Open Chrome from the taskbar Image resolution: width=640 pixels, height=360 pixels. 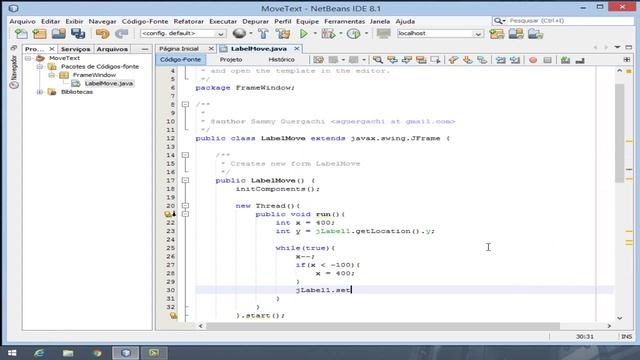click(x=97, y=353)
